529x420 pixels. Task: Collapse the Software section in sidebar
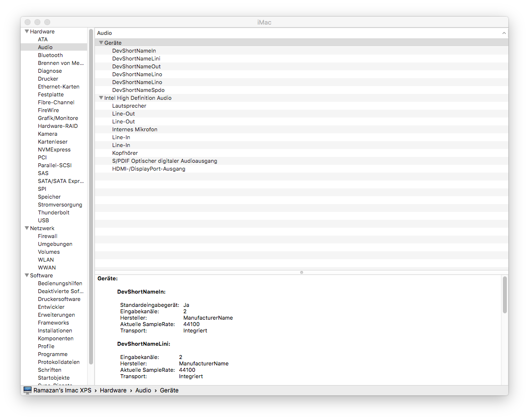point(27,275)
